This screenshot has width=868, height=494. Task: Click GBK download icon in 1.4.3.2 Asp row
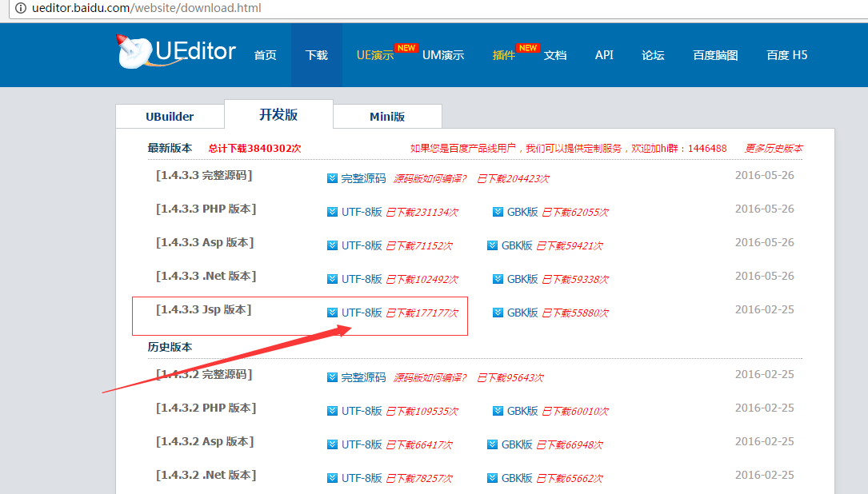point(492,444)
